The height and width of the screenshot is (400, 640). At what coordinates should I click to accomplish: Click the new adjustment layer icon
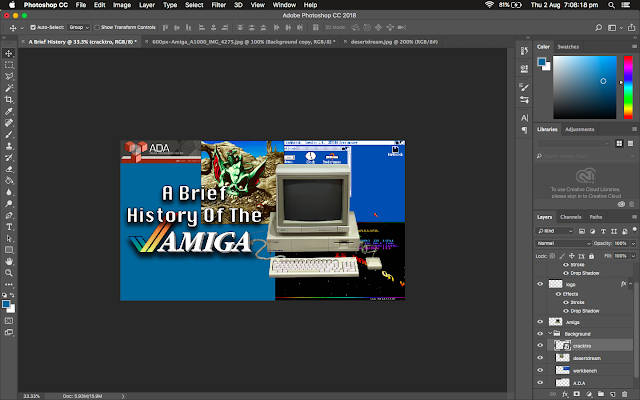tap(589, 394)
